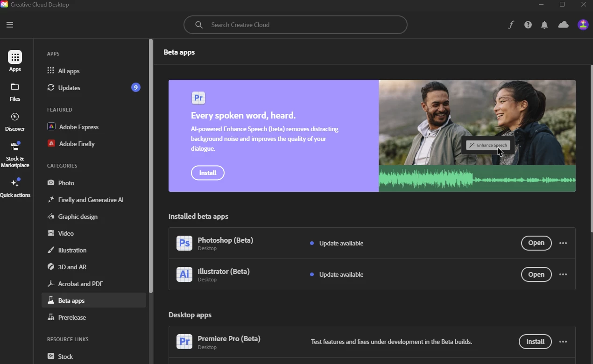This screenshot has height=364, width=593.
Task: Select the Photo category
Action: (x=94, y=183)
